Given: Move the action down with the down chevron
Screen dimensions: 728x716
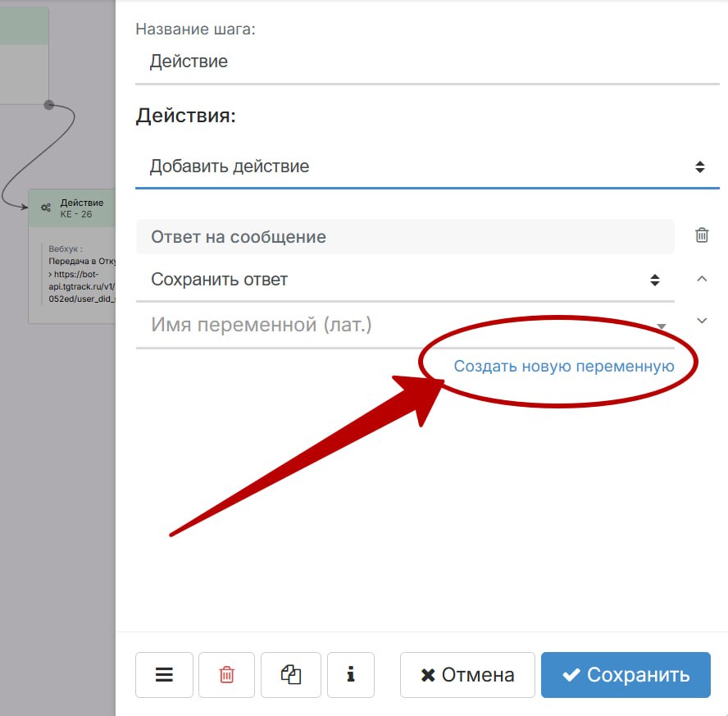Looking at the screenshot, I should click(x=702, y=321).
